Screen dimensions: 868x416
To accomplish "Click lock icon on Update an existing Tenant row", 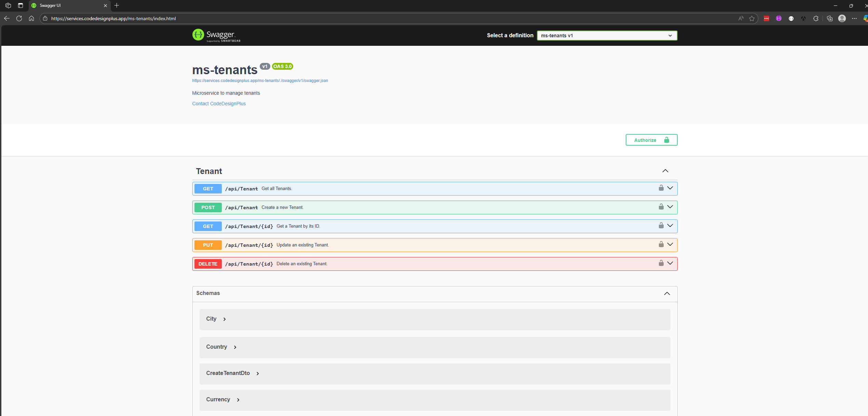I will [x=661, y=244].
